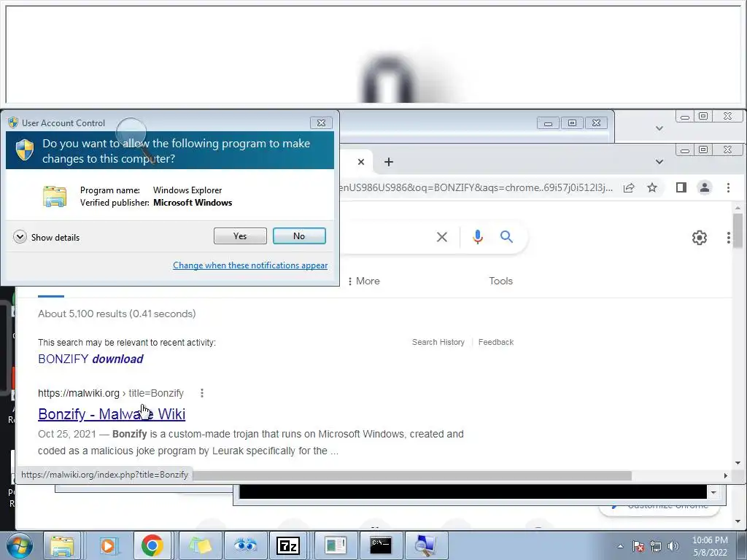Viewport: 747px width, 560px height.
Task: Click the Chrome address bar URL
Action: (x=476, y=187)
